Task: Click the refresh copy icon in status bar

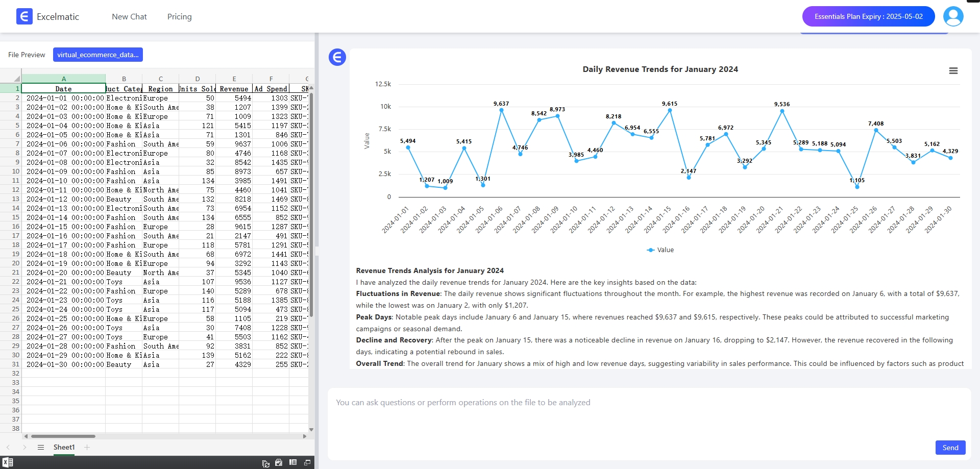Action: coord(265,463)
